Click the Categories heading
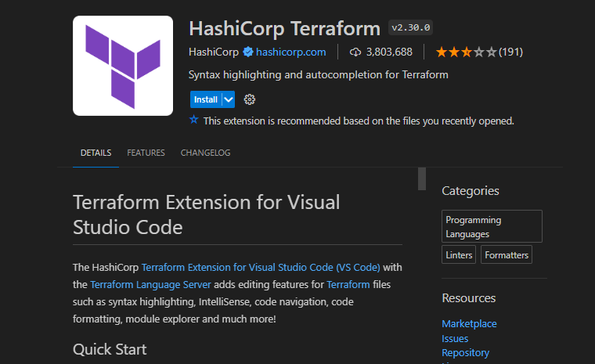The width and height of the screenshot is (595, 364). pyautogui.click(x=471, y=191)
